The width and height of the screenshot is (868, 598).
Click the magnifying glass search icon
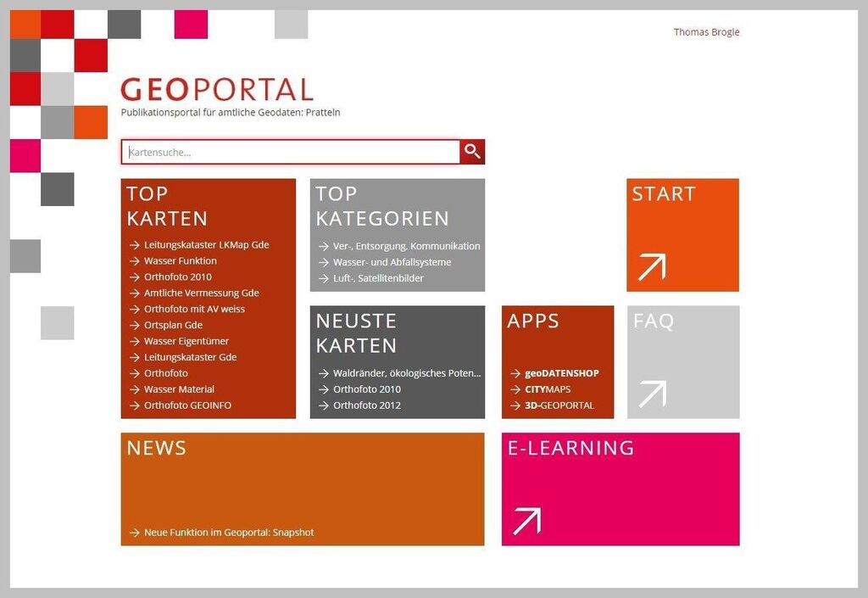(472, 152)
